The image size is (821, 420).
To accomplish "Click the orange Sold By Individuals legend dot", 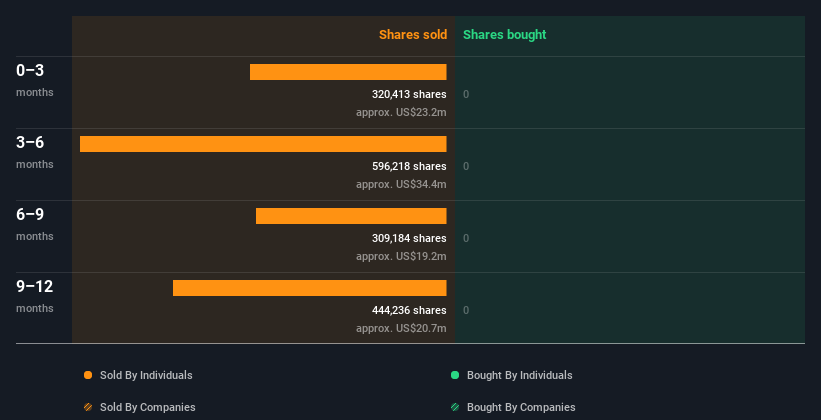I will [x=88, y=375].
